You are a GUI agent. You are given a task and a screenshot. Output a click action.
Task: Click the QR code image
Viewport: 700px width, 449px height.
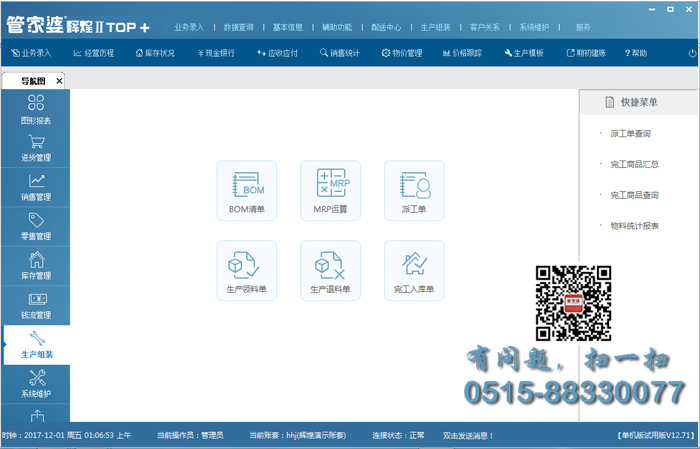tap(573, 303)
